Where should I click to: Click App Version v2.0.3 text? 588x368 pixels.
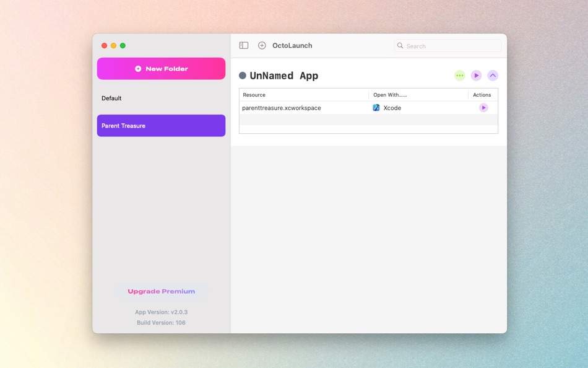pyautogui.click(x=162, y=312)
